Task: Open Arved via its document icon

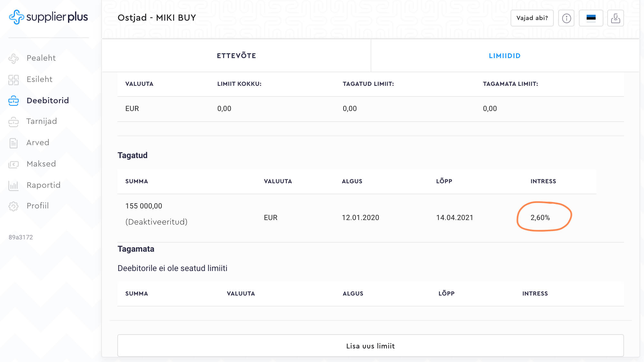Action: 14,143
